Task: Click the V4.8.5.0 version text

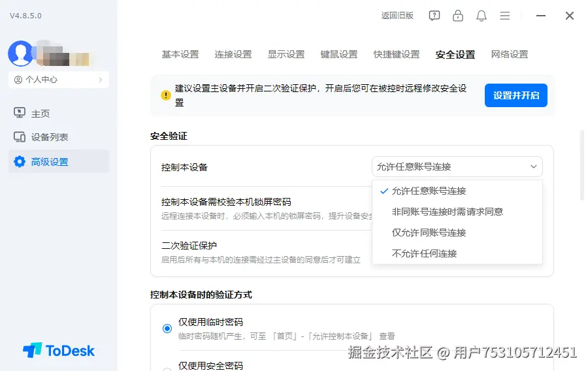Action: (25, 16)
